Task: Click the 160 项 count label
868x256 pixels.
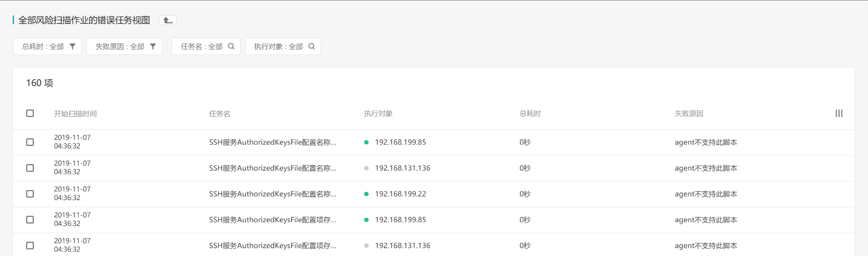Action: (39, 83)
